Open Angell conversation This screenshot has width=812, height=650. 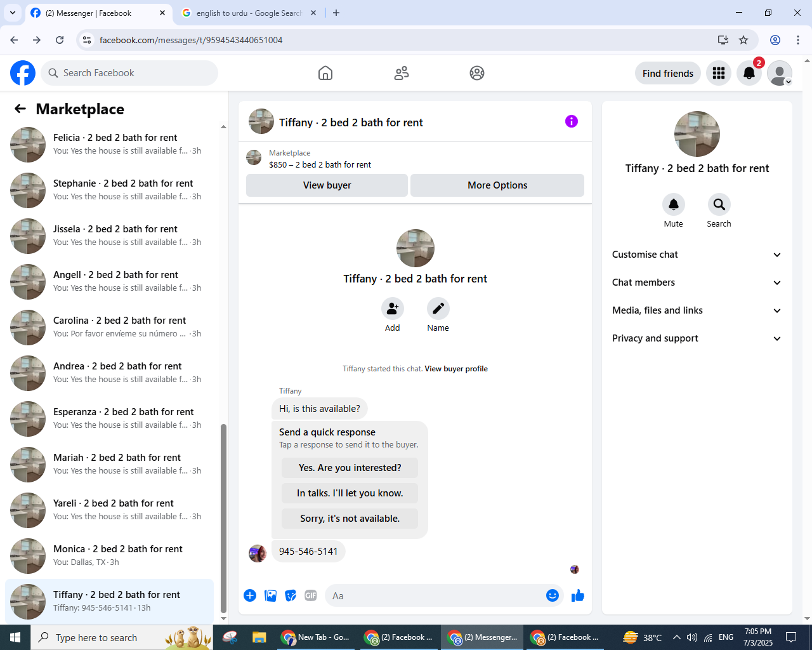[x=109, y=282]
